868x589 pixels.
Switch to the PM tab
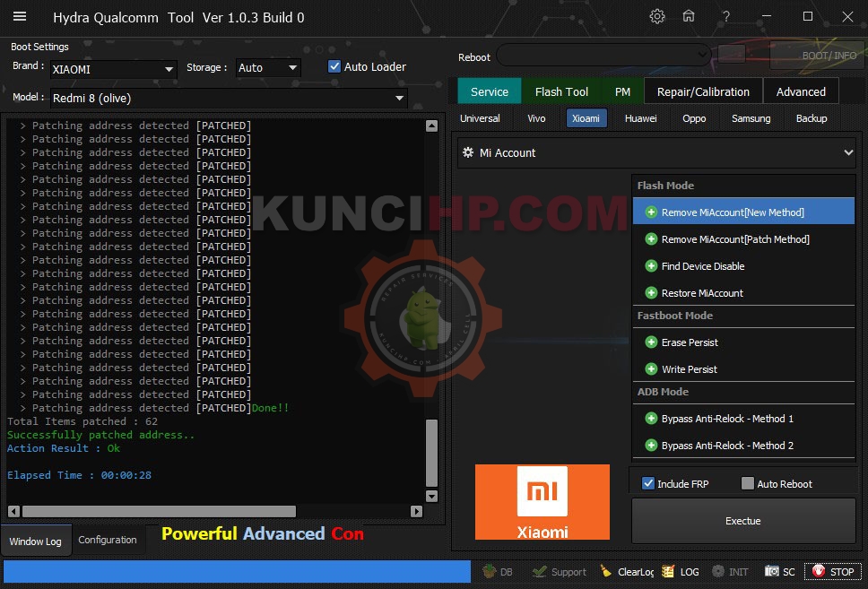coord(623,91)
